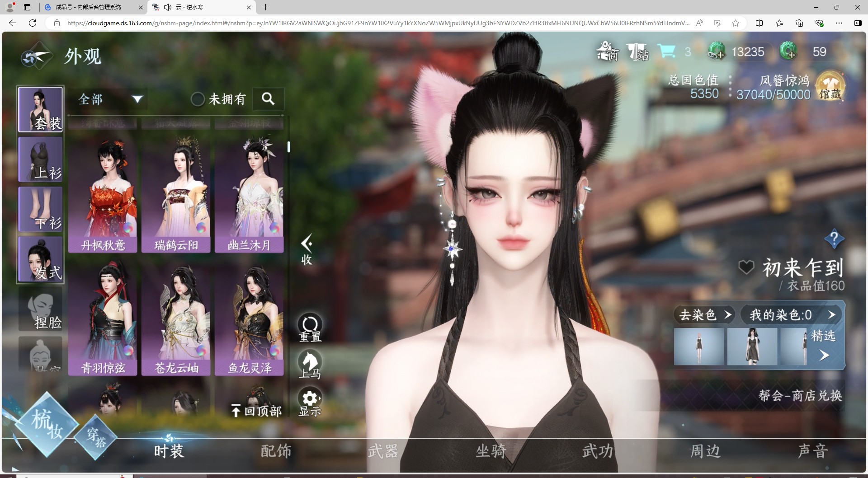Favorite the 初来乍到 outfit with heart
868x478 pixels.
[746, 267]
